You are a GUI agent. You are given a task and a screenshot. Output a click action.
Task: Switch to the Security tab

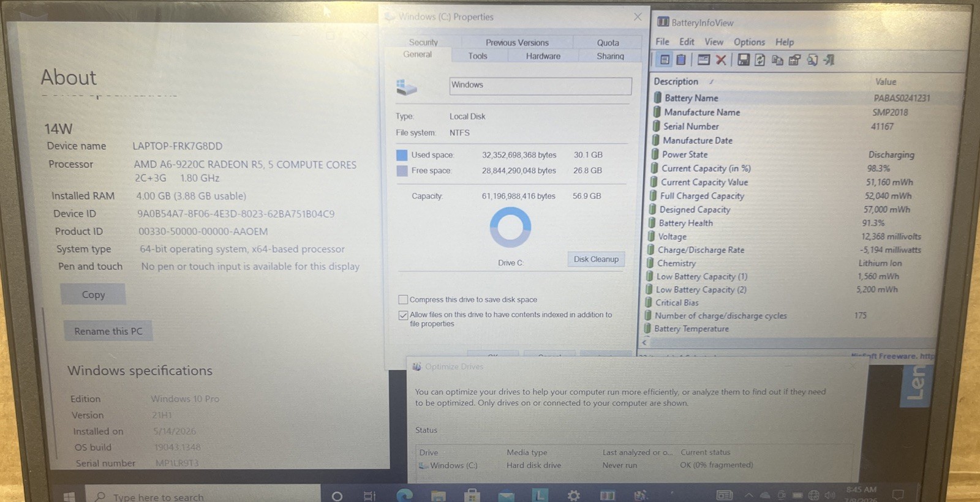click(423, 42)
